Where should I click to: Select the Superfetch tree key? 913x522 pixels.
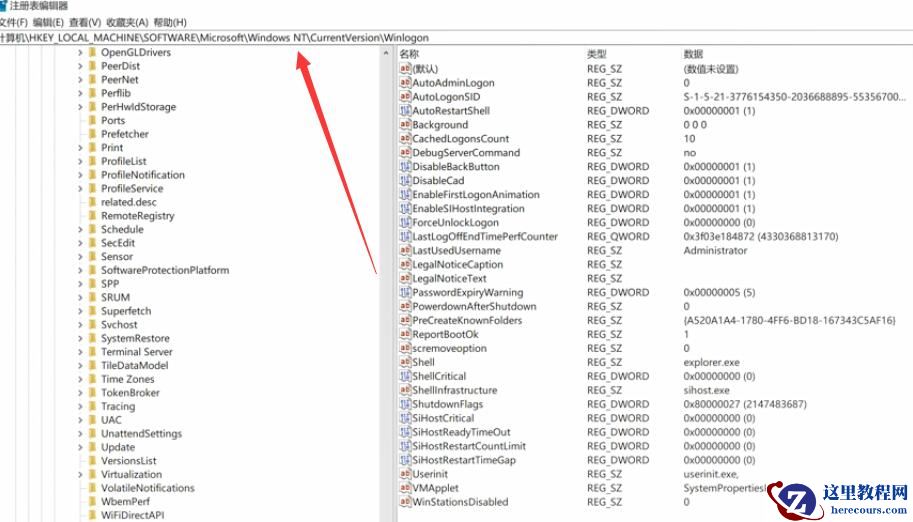click(126, 311)
